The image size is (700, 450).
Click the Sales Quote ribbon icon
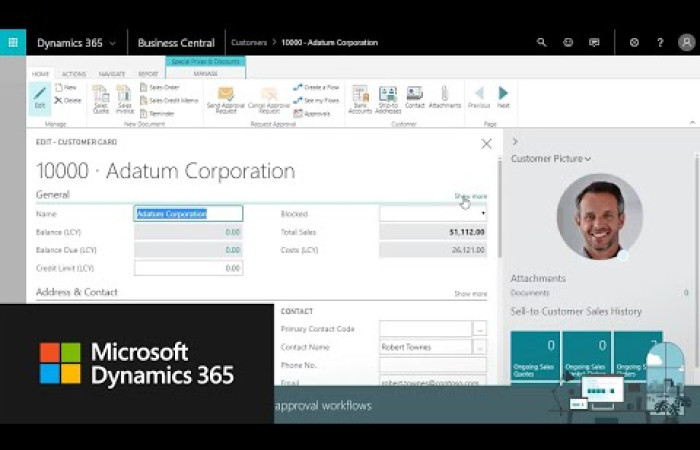point(101,98)
